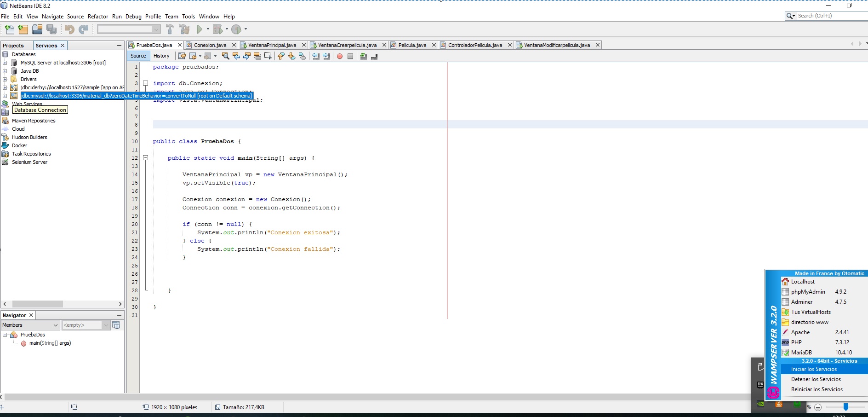Expand the MySQL Server at localhost node
Image resolution: width=868 pixels, height=417 pixels.
pyautogui.click(x=5, y=63)
